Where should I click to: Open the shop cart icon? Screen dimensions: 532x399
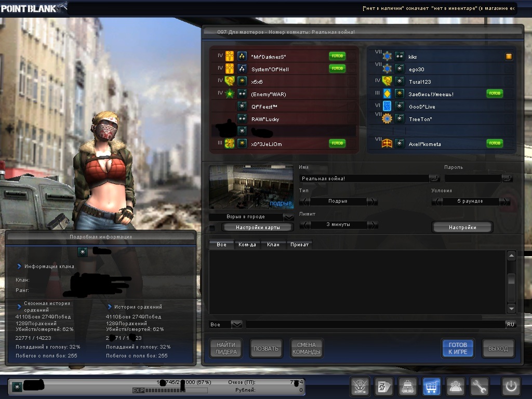432,387
